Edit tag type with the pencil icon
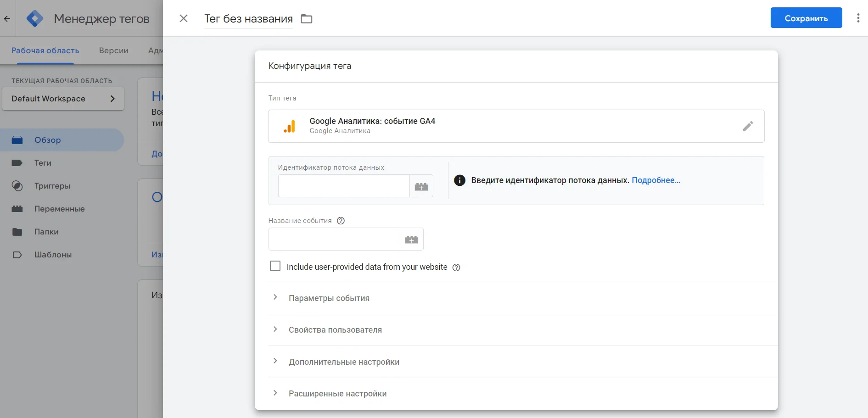Screen dimensions: 868x418 748,126
